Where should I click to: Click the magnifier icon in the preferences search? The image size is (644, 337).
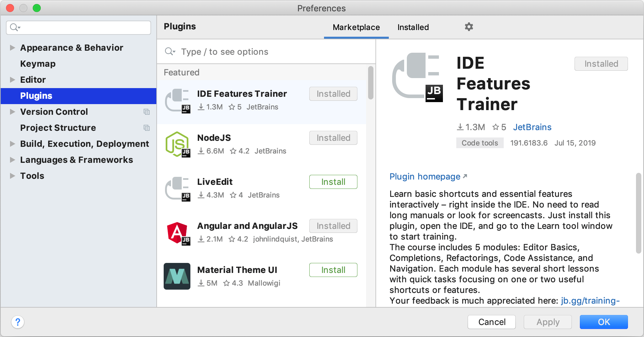15,27
